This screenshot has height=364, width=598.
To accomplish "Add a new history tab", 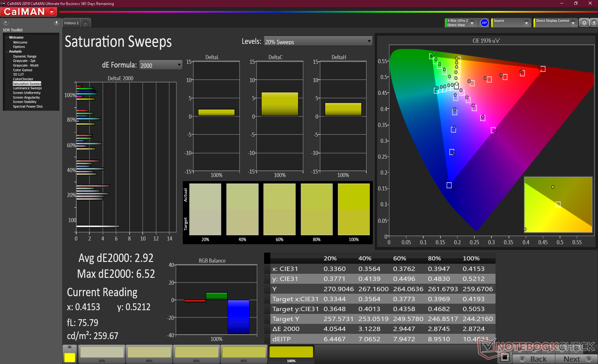I will tap(85, 23).
